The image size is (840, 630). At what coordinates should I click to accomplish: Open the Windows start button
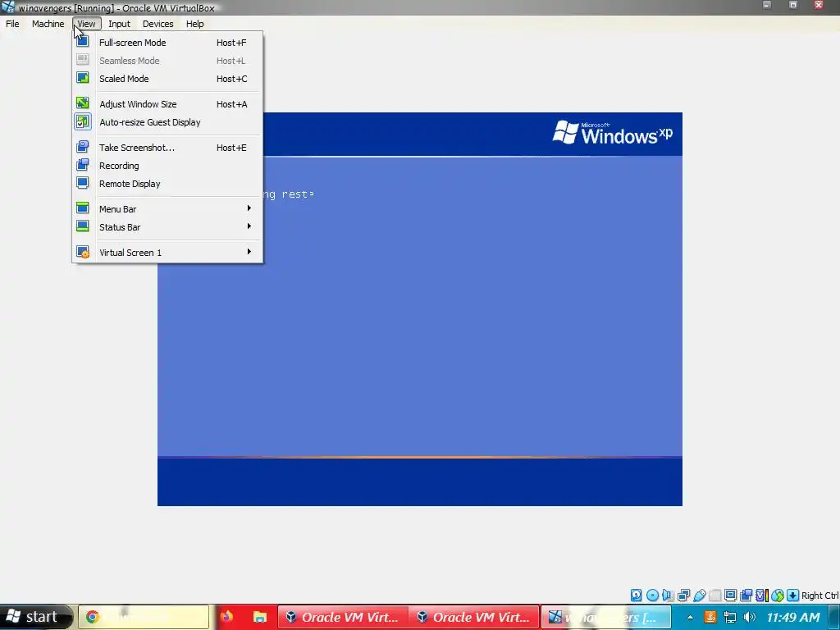[x=35, y=617]
